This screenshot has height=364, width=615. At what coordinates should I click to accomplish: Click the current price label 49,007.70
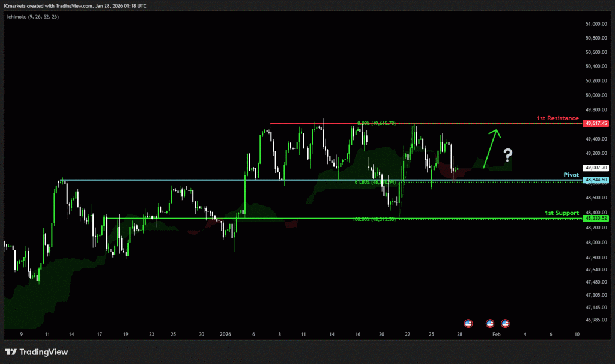tap(596, 168)
